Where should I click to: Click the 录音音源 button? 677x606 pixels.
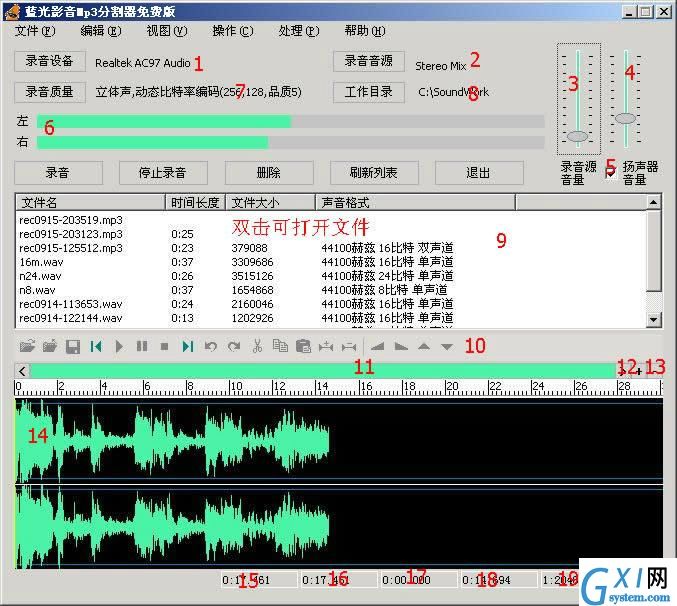(369, 61)
